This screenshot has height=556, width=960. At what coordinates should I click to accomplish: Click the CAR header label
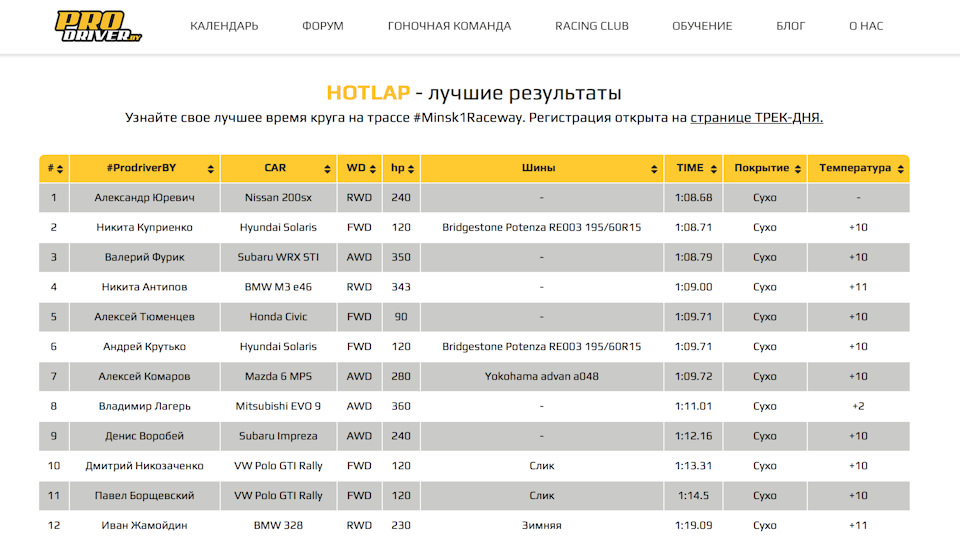[x=275, y=168]
